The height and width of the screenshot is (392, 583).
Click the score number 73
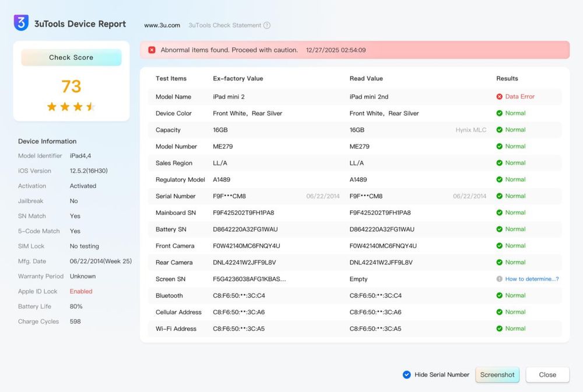[x=71, y=86]
